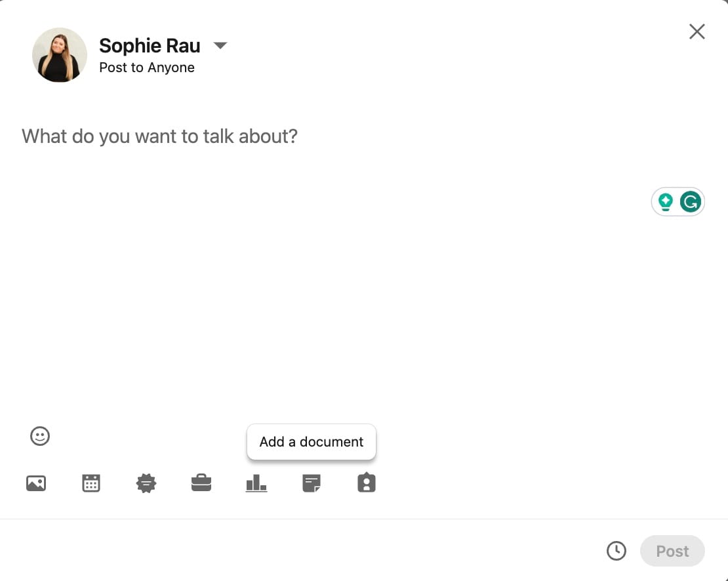Create a poll using the chart icon

coord(256,483)
